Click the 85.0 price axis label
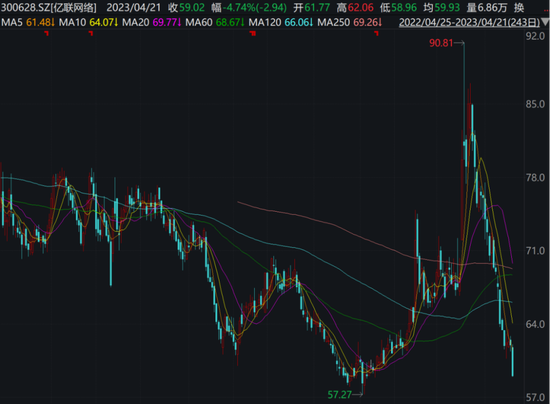This screenshot has height=404, width=550. pyautogui.click(x=535, y=104)
